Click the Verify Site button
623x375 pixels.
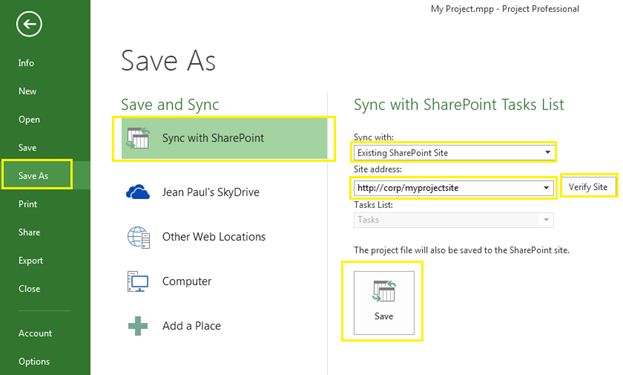coord(588,187)
